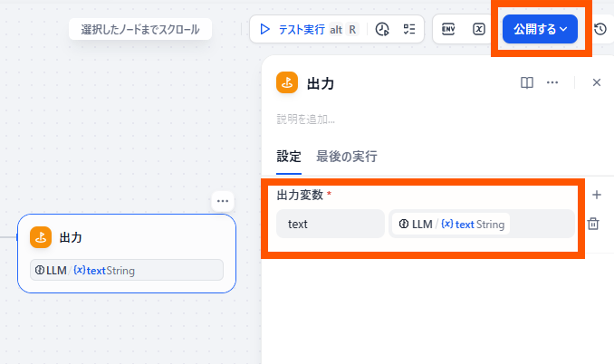Open the help book icon in 出力 panel
This screenshot has width=614, height=364.
(x=527, y=82)
